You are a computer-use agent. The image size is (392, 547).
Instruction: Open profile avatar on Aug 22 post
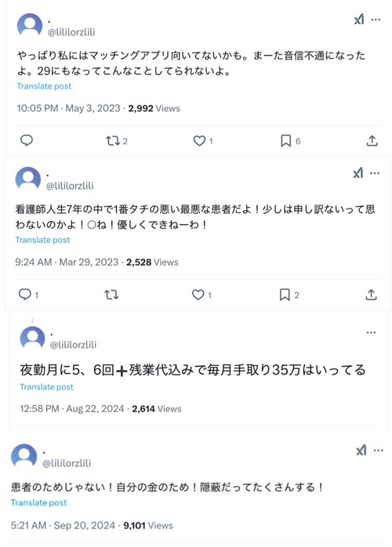pyautogui.click(x=32, y=338)
